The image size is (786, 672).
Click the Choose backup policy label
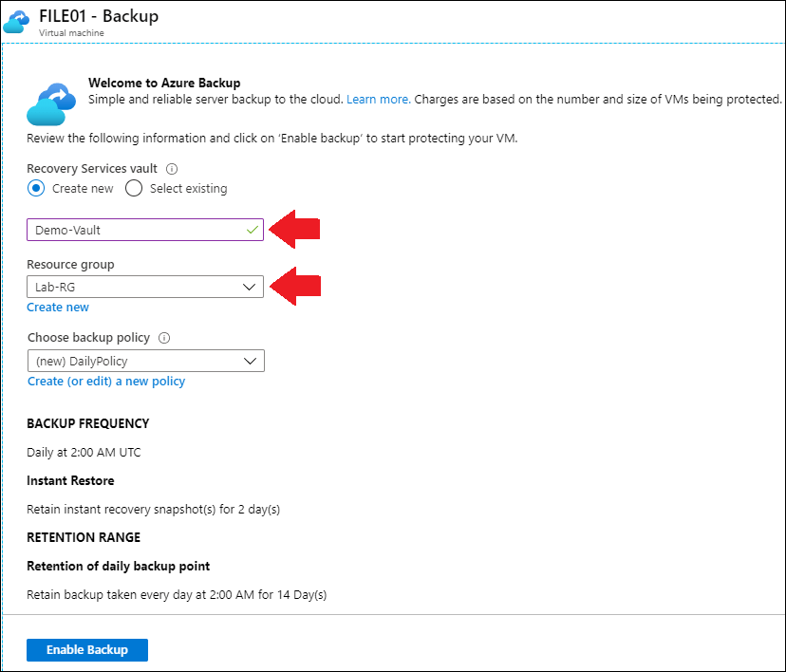pyautogui.click(x=88, y=338)
